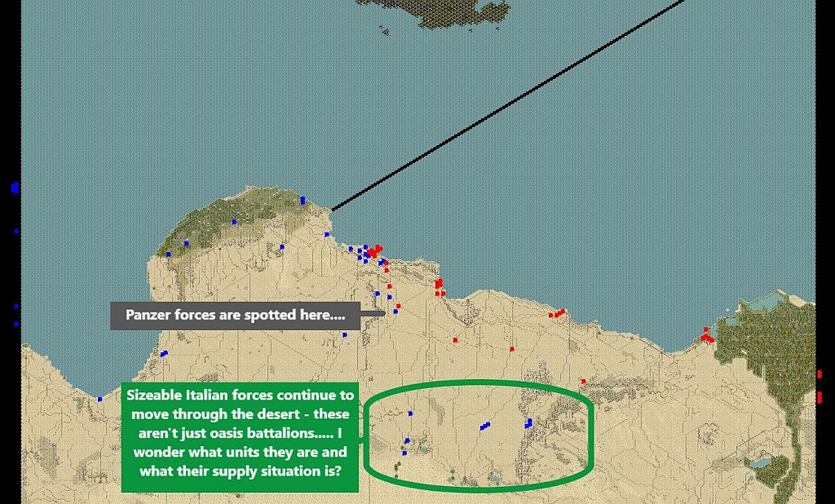This screenshot has width=835, height=504.
Task: Click the blue unit cluster on the left black margin
Action: pyautogui.click(x=15, y=187)
